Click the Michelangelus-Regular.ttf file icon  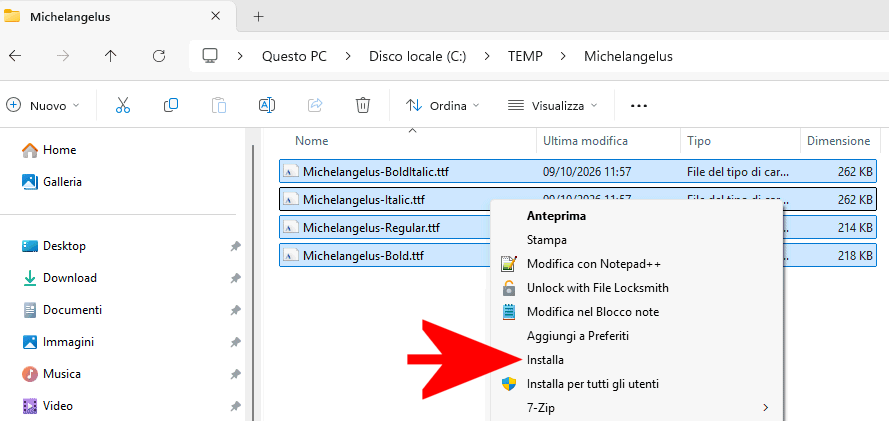pos(291,228)
